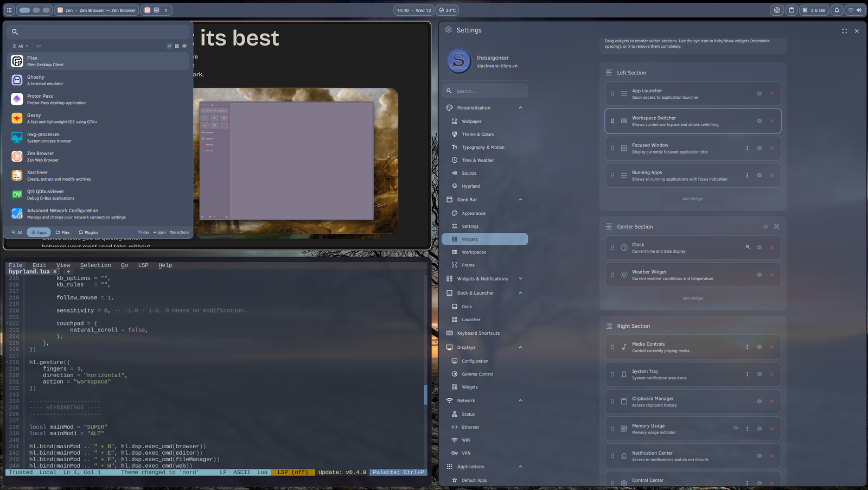Toggle the Clock widget eye icon

tap(759, 247)
